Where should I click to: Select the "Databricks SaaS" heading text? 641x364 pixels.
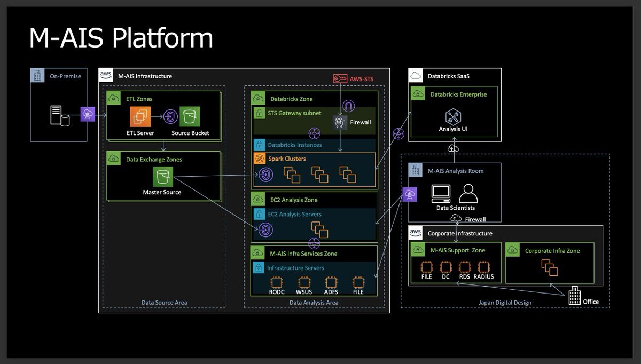click(x=449, y=76)
